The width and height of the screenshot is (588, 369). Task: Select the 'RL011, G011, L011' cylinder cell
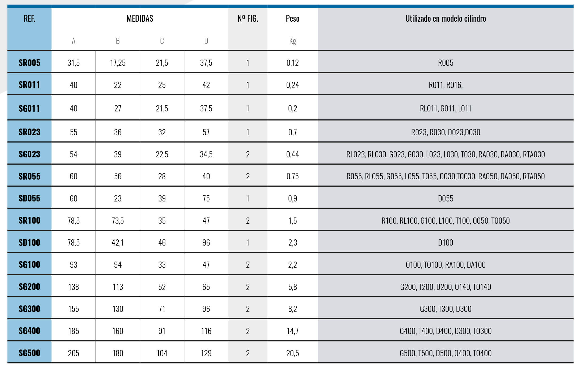[x=446, y=108]
